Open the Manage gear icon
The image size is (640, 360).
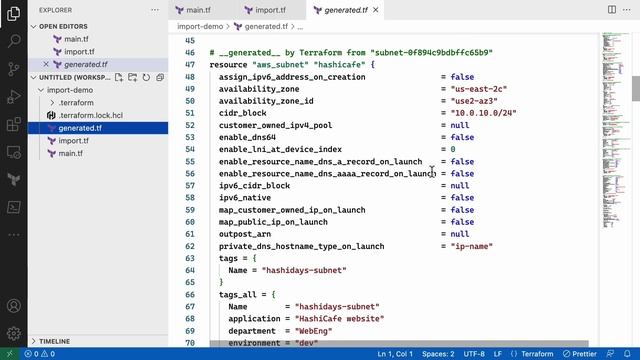[x=13, y=333]
